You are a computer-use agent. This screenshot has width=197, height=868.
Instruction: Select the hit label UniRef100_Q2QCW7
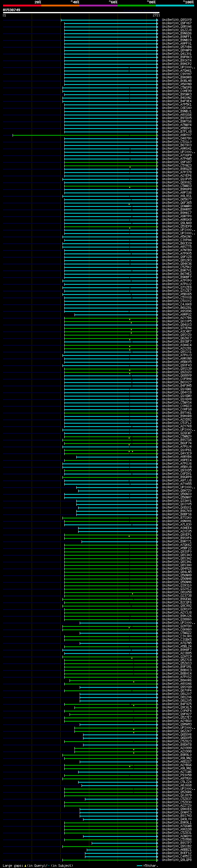177,433
